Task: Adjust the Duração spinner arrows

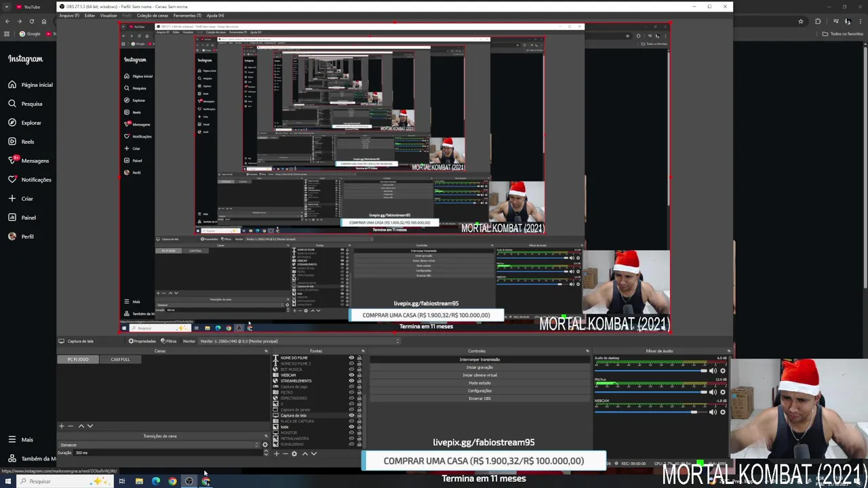Action: tap(266, 453)
